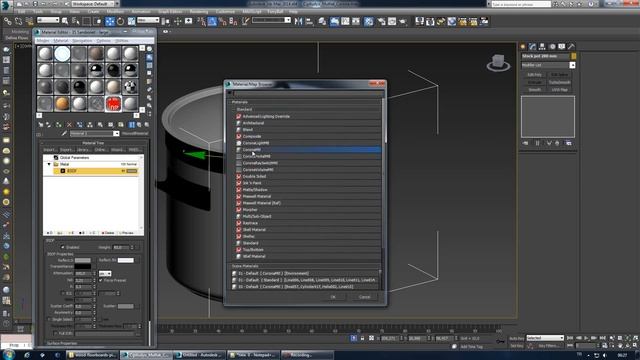This screenshot has height=360, width=640.
Task: Open Modes menu in Material Editor
Action: pyautogui.click(x=42, y=41)
